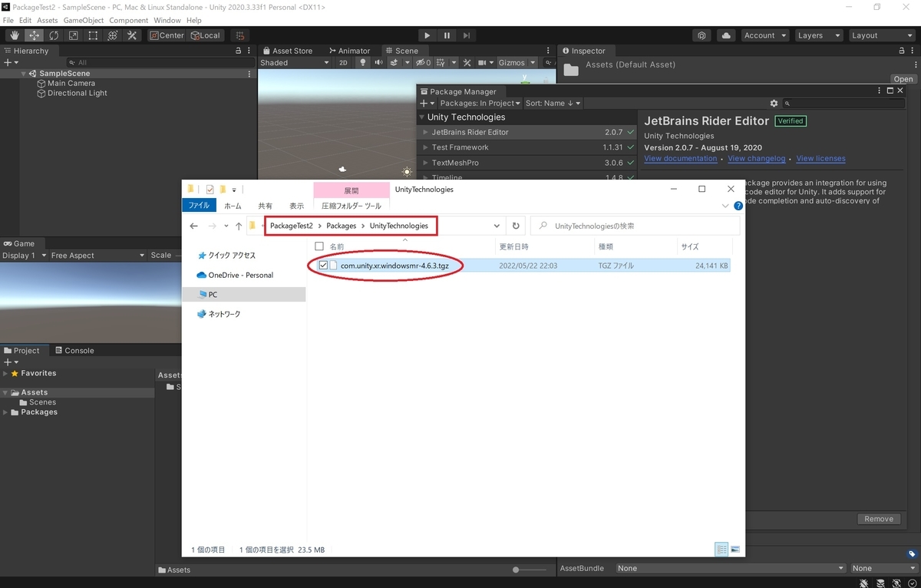Select the Hand tool in Unity toolbar
This screenshot has height=588, width=921.
pyautogui.click(x=15, y=35)
